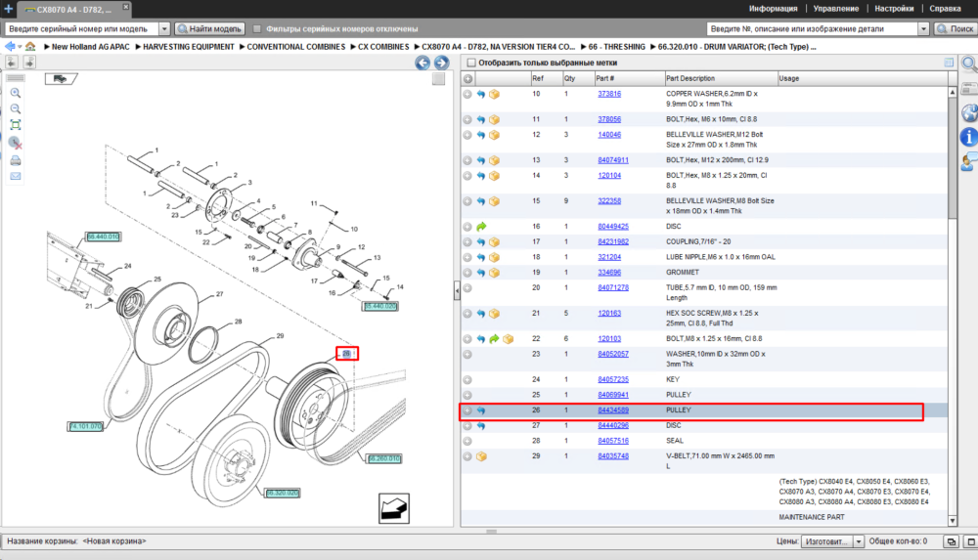The image size is (978, 560).
Task: Toggle serial number filters checkbox
Action: pyautogui.click(x=257, y=28)
